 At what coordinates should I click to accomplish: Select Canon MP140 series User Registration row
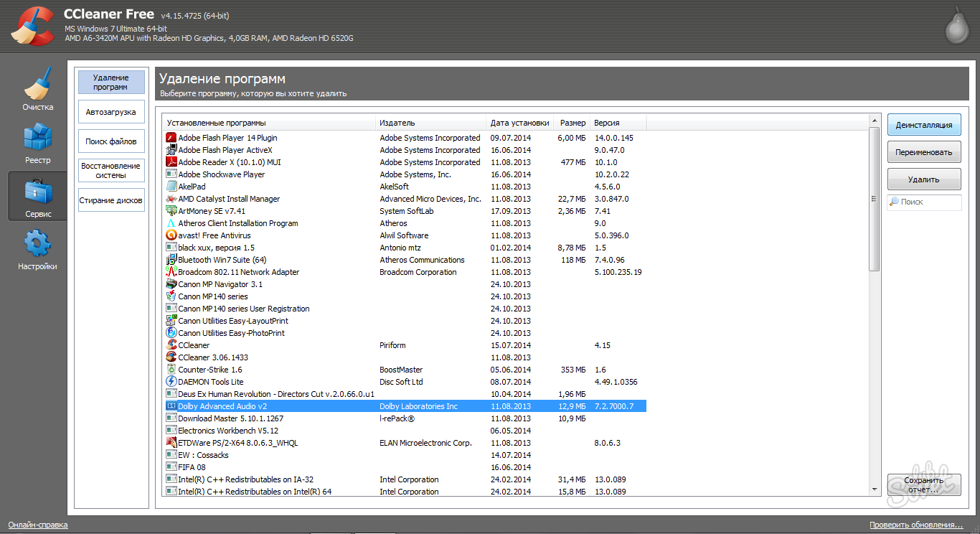405,309
